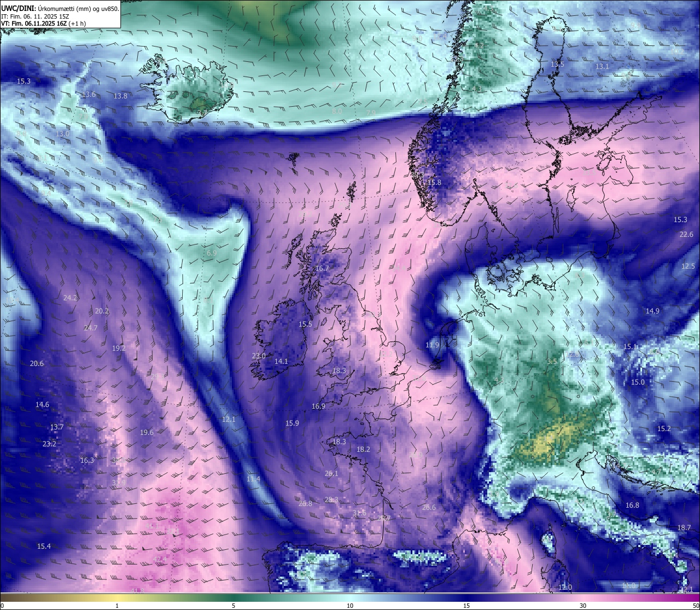Select the 26.6 value over southern France
700x610 pixels.
pos(429,508)
